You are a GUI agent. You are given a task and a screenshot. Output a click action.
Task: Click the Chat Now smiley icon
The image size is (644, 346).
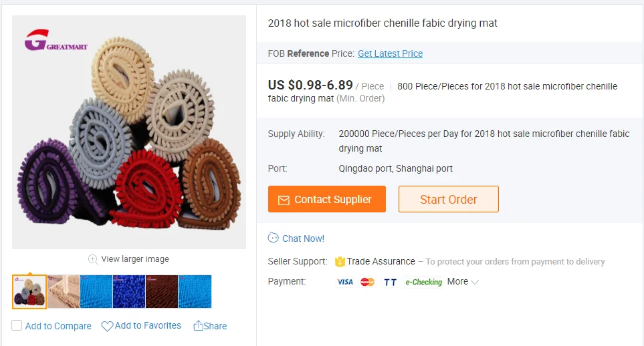pyautogui.click(x=273, y=238)
